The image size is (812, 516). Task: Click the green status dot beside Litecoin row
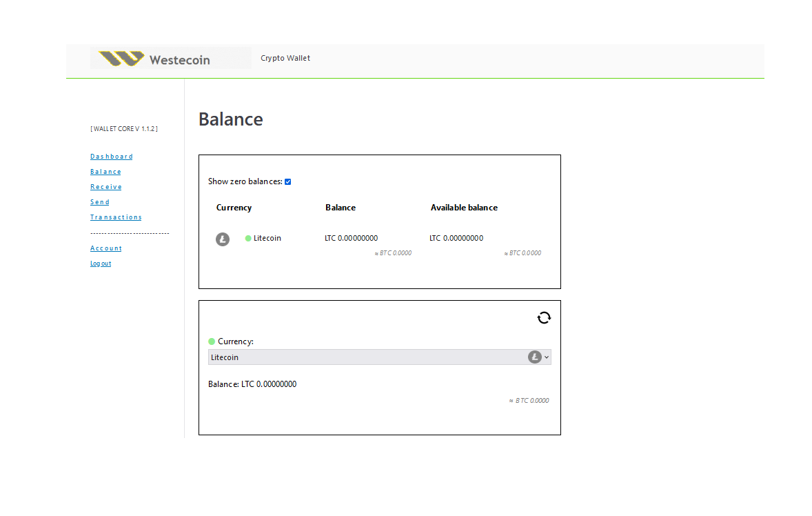coord(248,238)
